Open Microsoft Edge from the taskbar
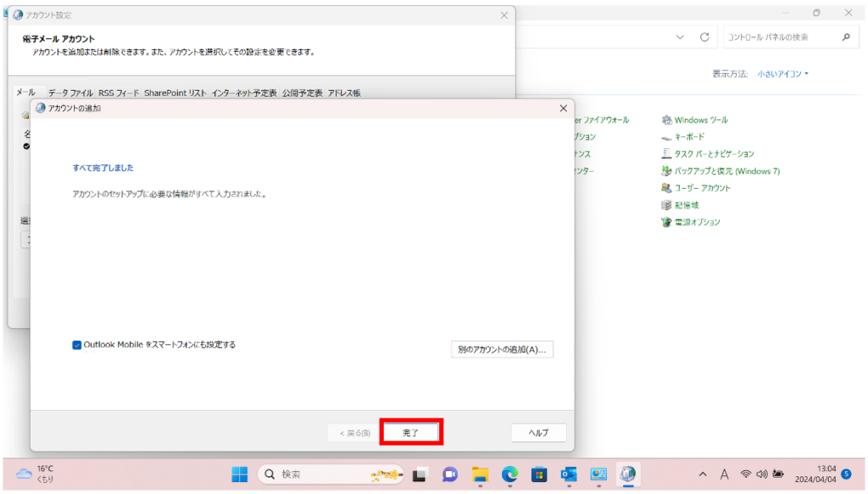Viewport: 868px width, 494px height. coord(509,474)
